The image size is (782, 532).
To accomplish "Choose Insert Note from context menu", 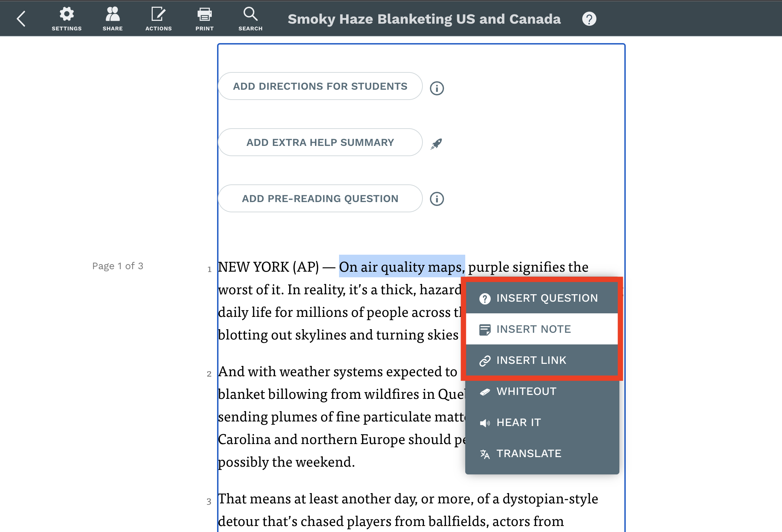I will 542,329.
